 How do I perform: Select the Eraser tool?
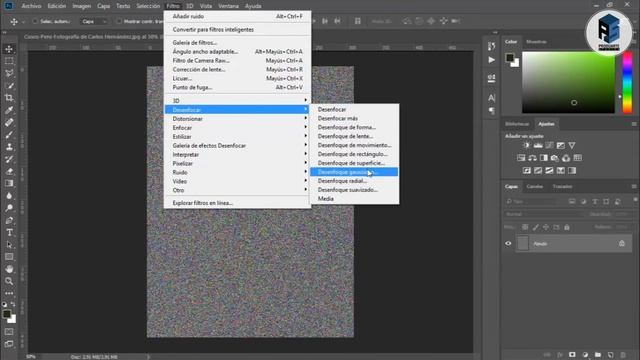point(9,171)
